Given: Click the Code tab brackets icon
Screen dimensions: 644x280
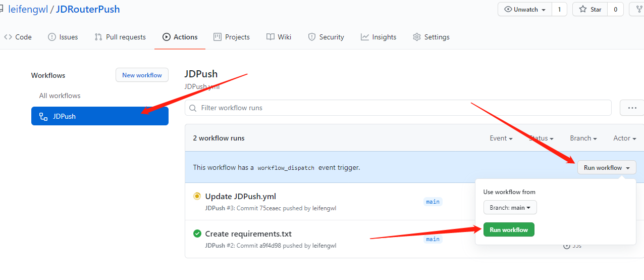Looking at the screenshot, I should 8,37.
